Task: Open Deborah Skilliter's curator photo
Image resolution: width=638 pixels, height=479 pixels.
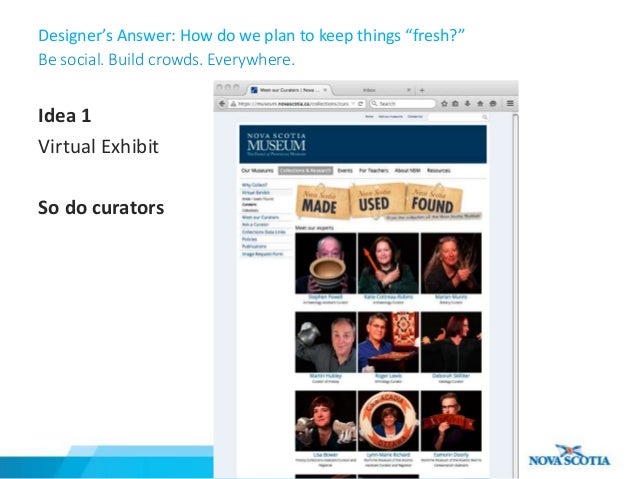Action: tap(451, 342)
